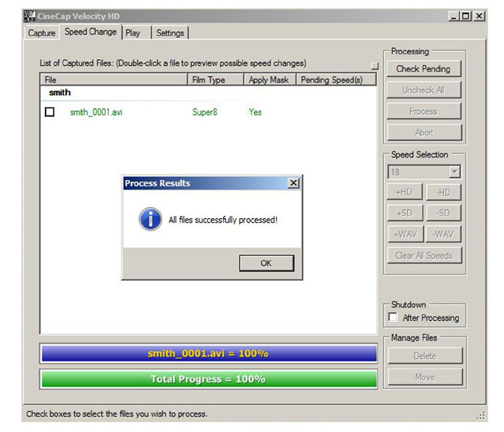Click the -HD speed button
The height and width of the screenshot is (432, 504).
pos(443,192)
